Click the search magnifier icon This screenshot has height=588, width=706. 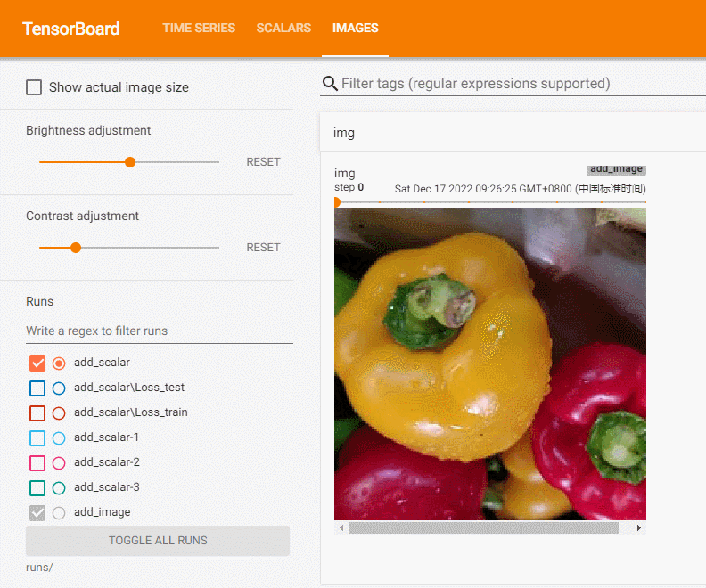(x=330, y=83)
